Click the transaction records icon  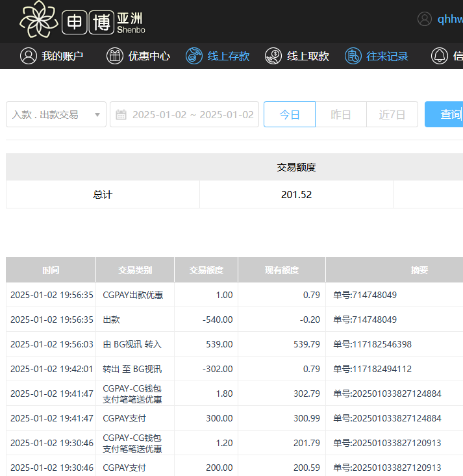[353, 56]
